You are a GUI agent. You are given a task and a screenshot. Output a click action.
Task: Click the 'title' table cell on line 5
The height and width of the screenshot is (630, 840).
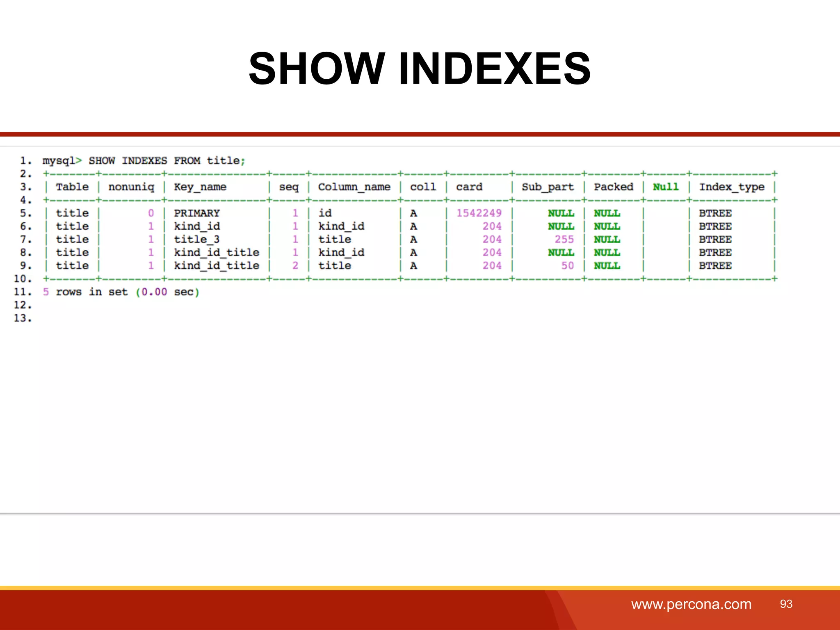click(72, 213)
